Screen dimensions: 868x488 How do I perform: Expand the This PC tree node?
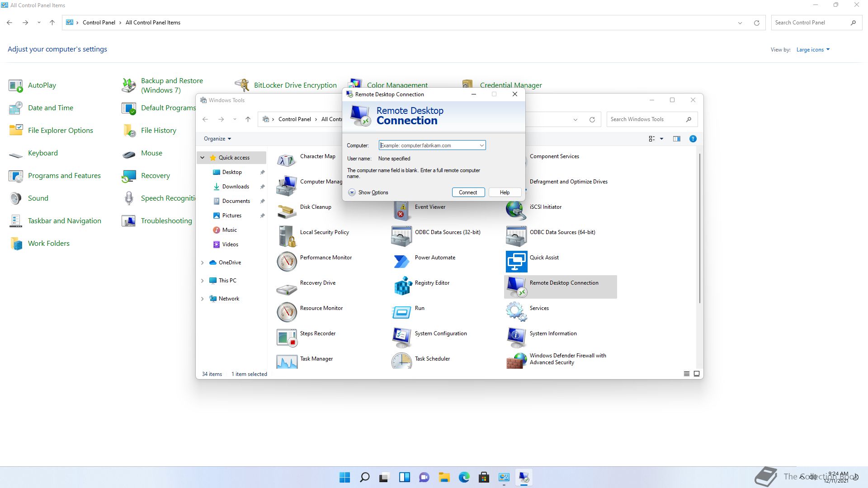tap(203, 281)
